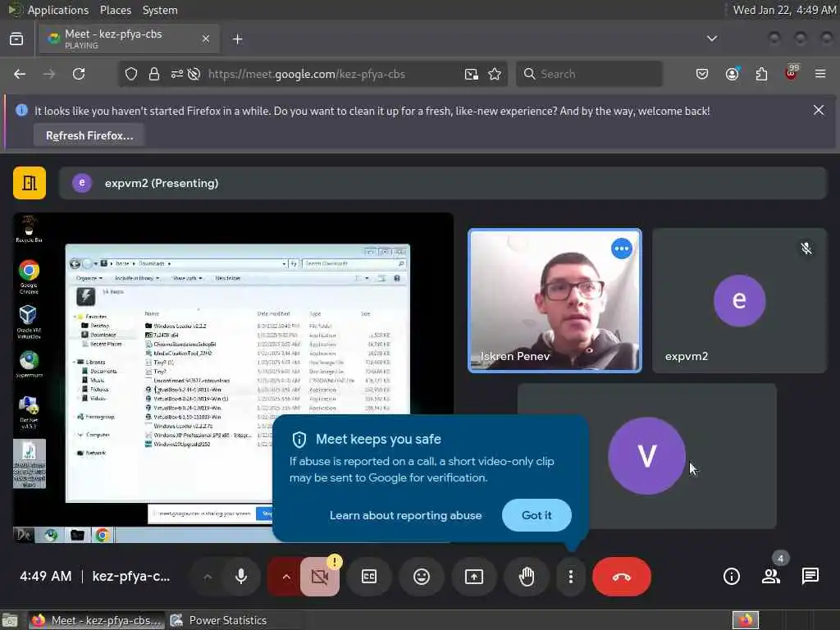Open the System menu
The width and height of the screenshot is (840, 630).
coord(160,10)
